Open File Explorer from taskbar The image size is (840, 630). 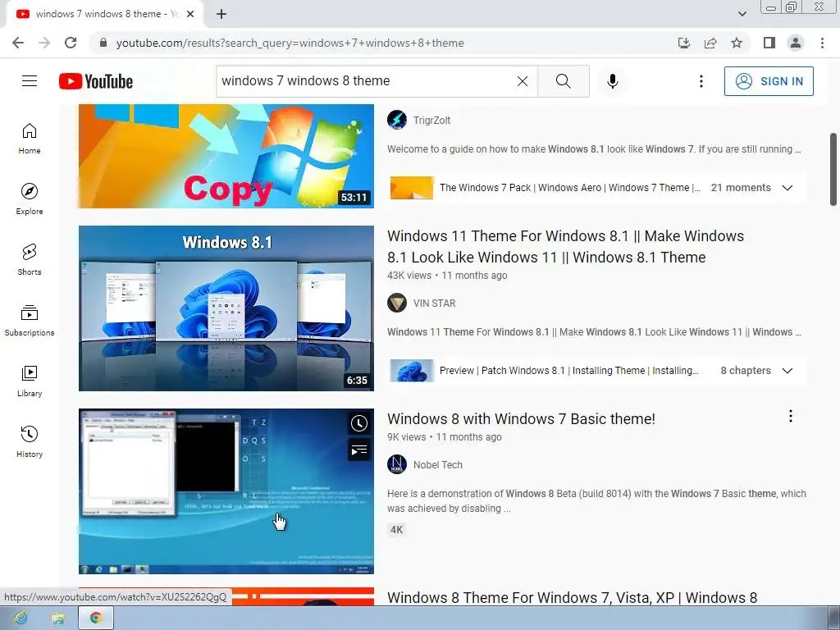point(58,619)
